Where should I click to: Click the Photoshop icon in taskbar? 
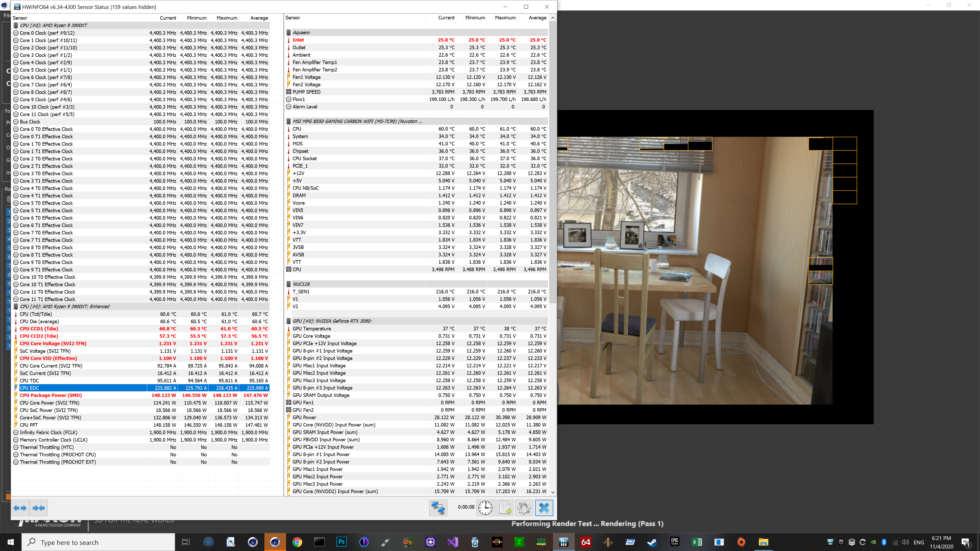point(341,542)
